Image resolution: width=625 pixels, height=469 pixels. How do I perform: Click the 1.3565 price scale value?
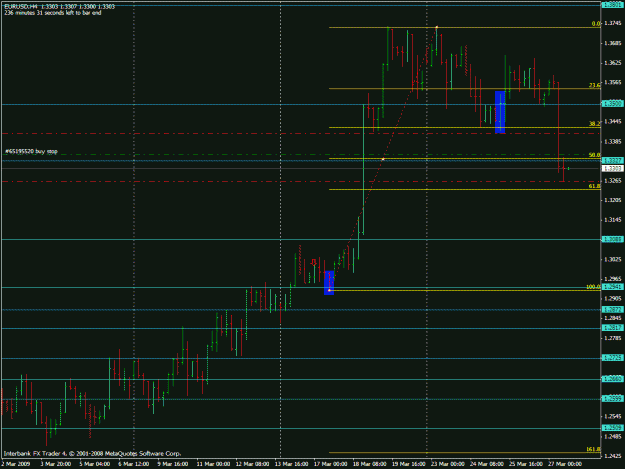(x=613, y=82)
